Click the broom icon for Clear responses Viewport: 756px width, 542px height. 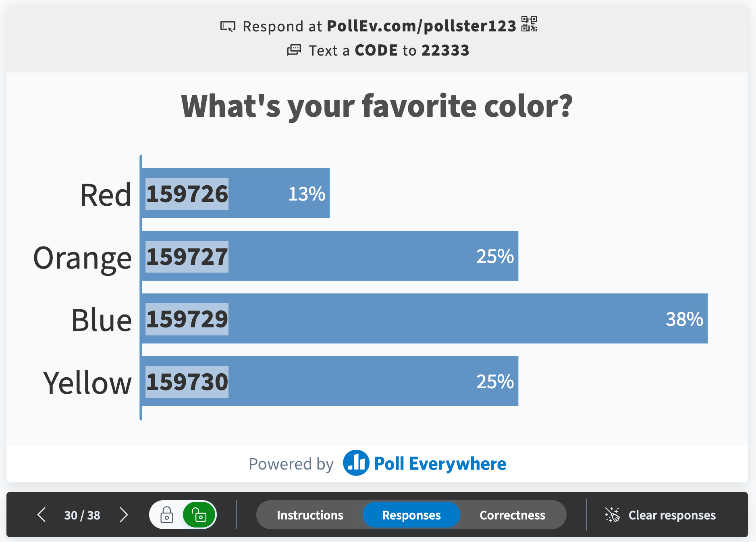pyautogui.click(x=612, y=515)
